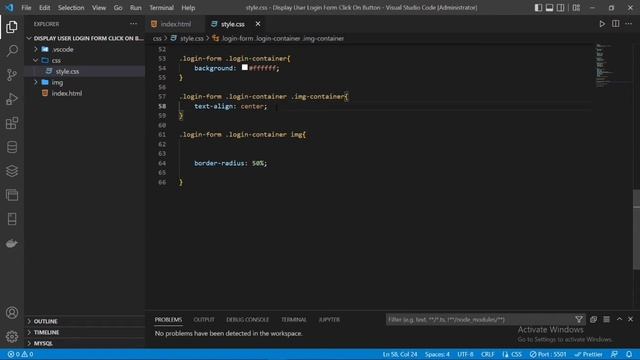Viewport: 640px width, 360px height.
Task: Open the stacked layers icon view
Action: [12, 171]
